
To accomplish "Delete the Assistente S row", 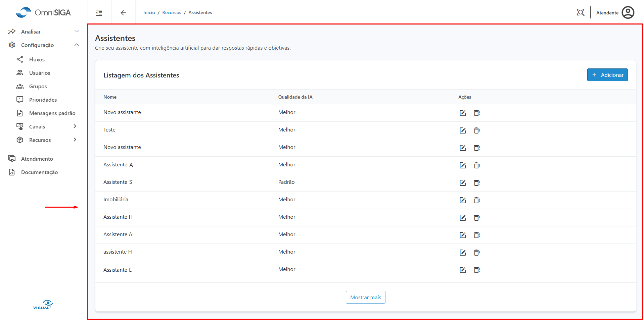I will pyautogui.click(x=477, y=183).
